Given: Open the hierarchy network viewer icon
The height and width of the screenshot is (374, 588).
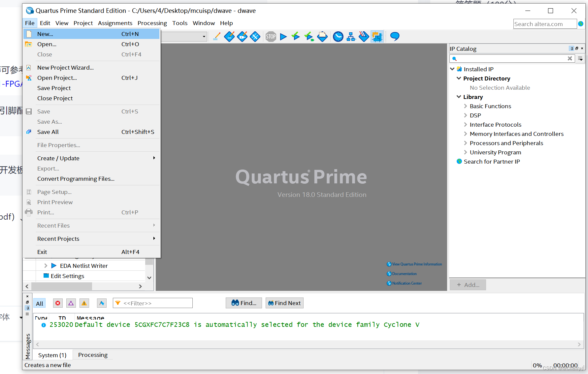Looking at the screenshot, I should 351,37.
